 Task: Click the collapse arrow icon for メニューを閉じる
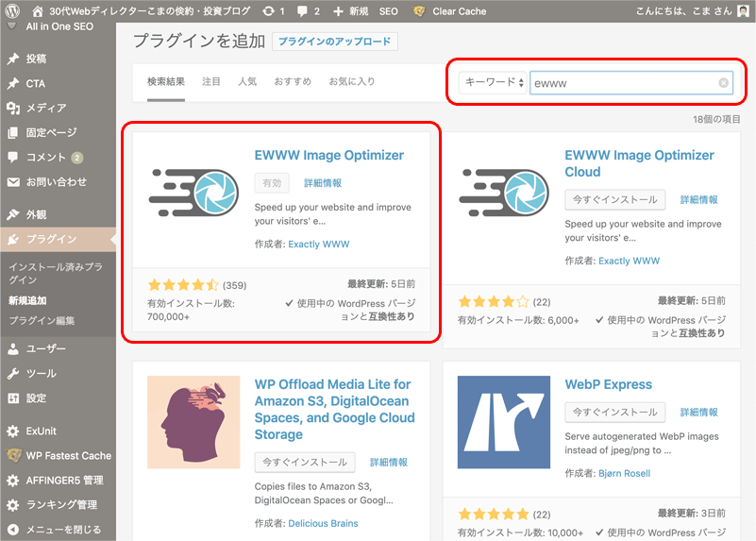pos(13,530)
